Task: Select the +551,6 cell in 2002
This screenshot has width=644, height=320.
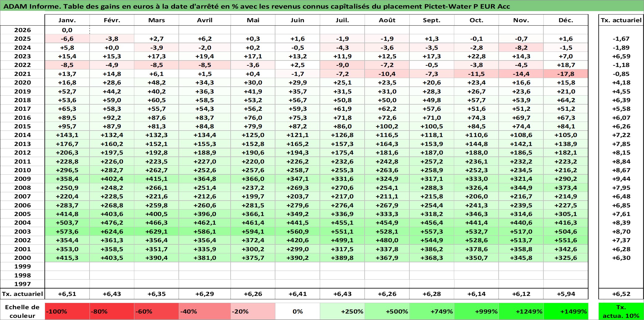Action: (x=566, y=240)
